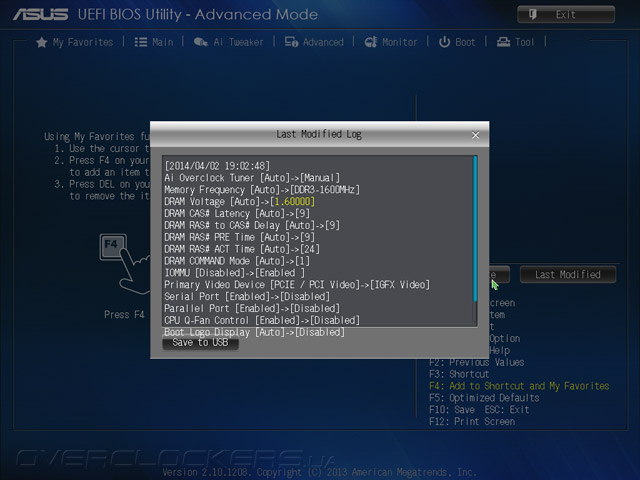Click the Advanced tab monitor icon
The image size is (640, 480).
[x=291, y=42]
